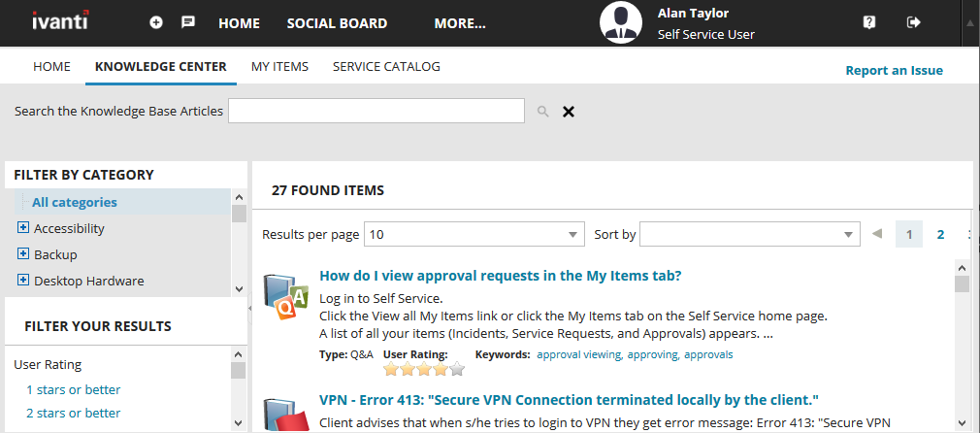This screenshot has height=433, width=980.
Task: Click the Report an Issue link
Action: pos(894,70)
